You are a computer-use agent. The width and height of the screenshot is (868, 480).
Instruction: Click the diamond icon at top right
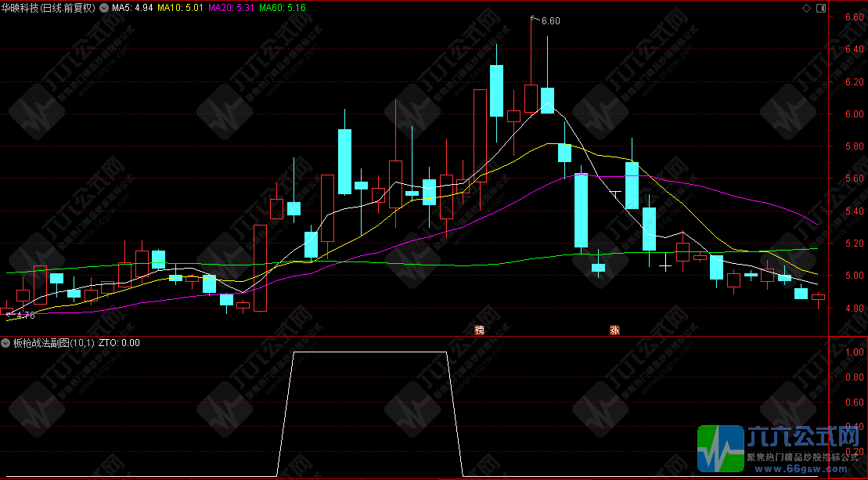click(806, 8)
